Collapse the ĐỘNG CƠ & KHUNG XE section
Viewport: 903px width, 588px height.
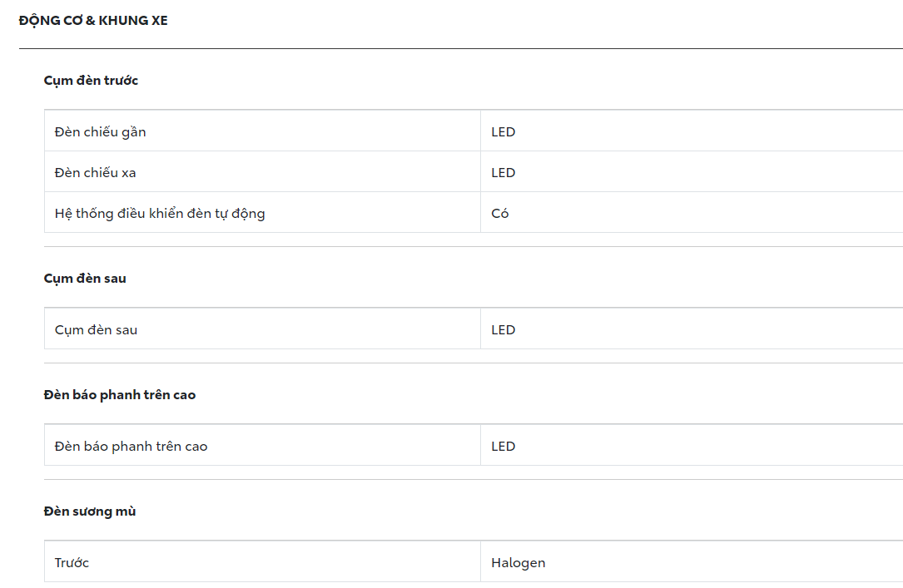[93, 20]
